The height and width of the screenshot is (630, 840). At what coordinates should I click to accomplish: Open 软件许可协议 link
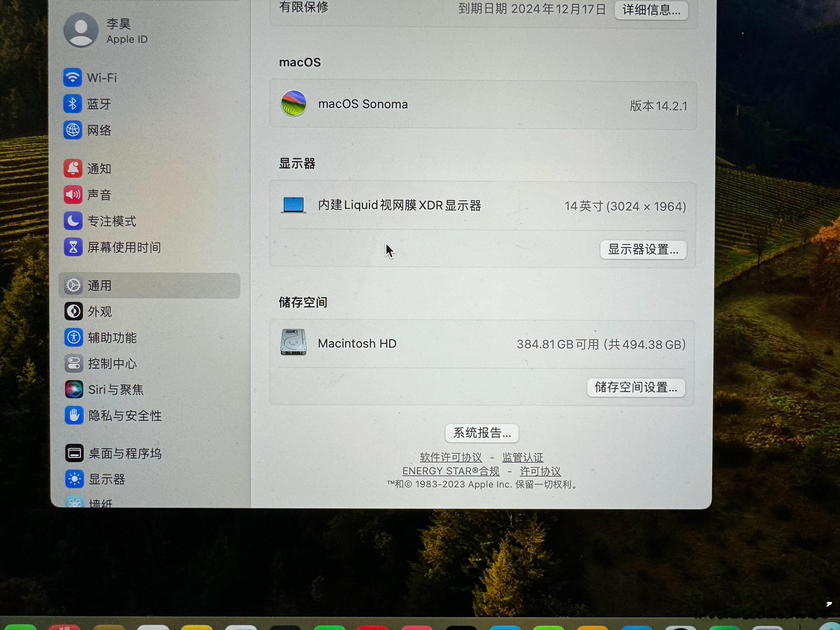point(451,457)
